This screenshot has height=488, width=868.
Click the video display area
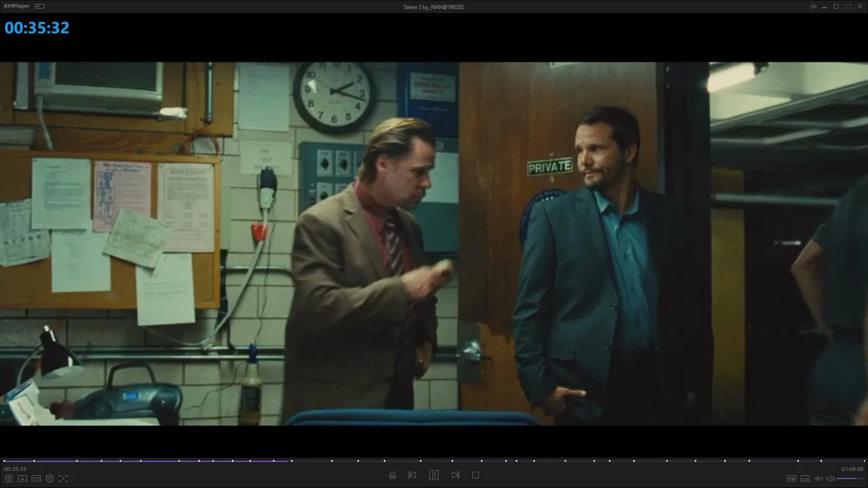pos(434,244)
